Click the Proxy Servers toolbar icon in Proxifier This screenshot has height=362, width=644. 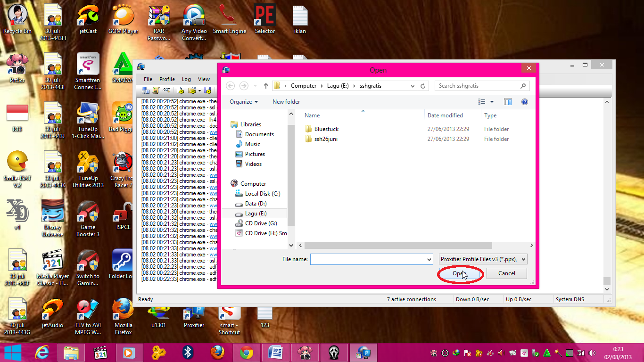[x=146, y=90]
